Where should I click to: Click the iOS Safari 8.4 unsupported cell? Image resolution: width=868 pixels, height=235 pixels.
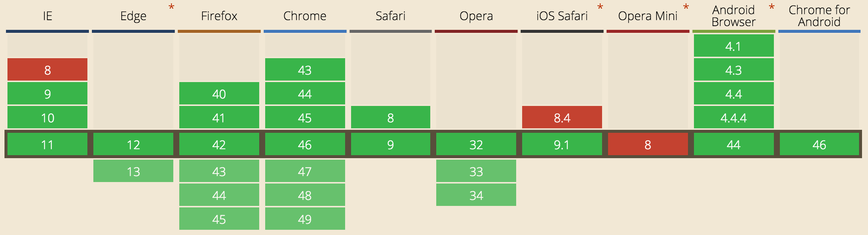[x=562, y=117]
